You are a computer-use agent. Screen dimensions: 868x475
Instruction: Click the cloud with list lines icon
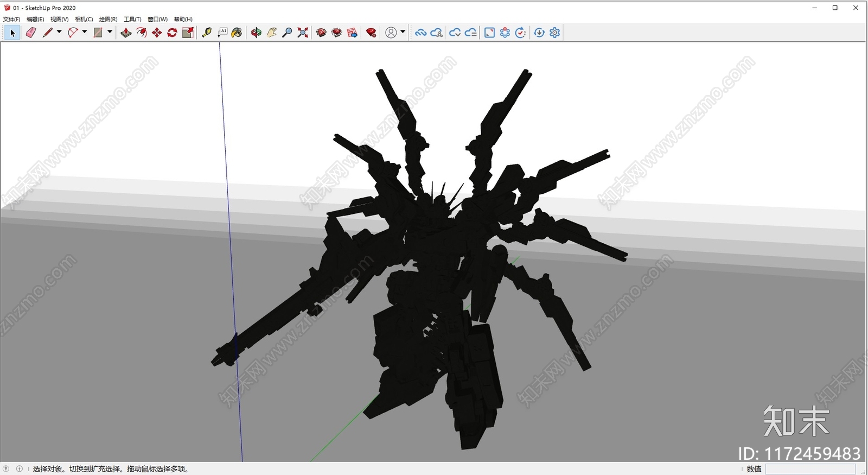click(x=471, y=33)
